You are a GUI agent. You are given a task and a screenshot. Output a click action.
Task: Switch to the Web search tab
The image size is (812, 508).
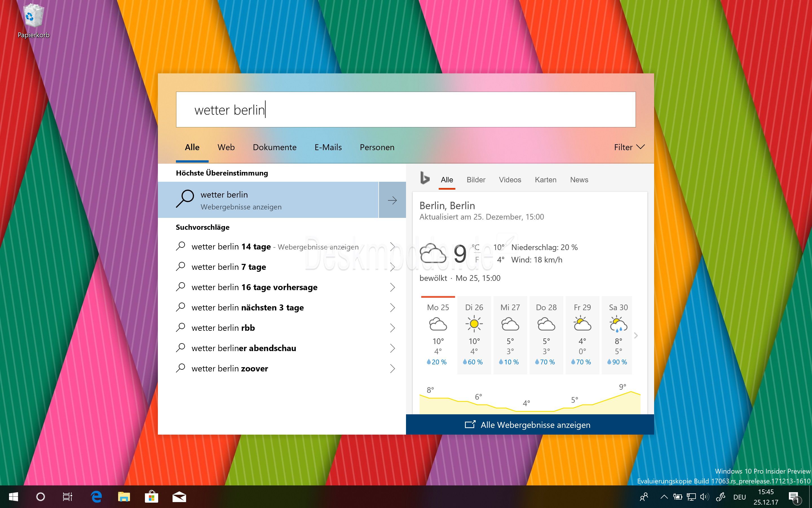(226, 147)
